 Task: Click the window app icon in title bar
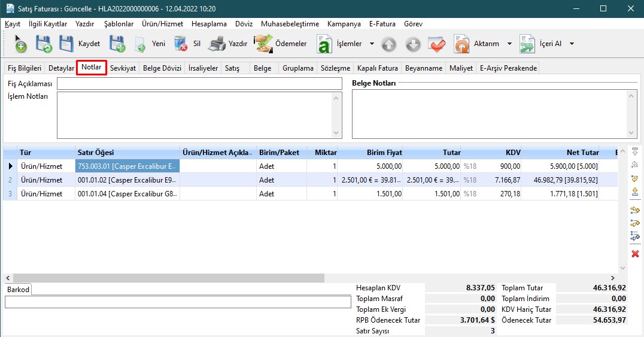pyautogui.click(x=10, y=8)
